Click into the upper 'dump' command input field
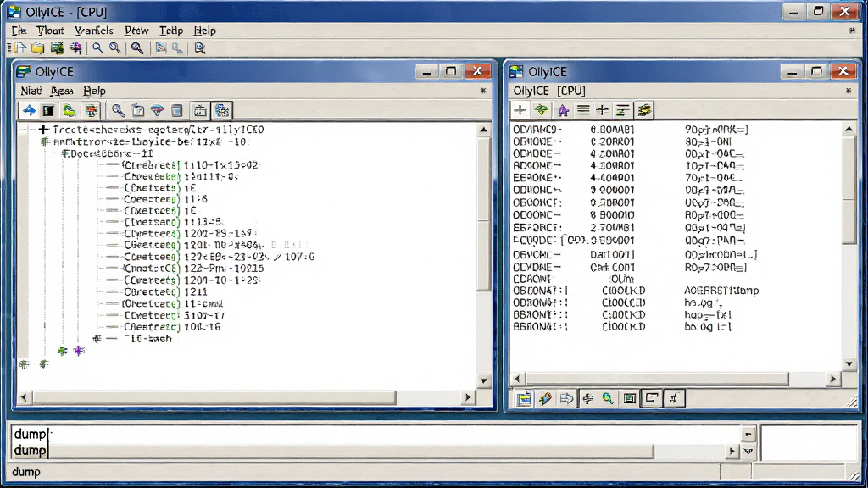868x488 pixels. click(376, 435)
